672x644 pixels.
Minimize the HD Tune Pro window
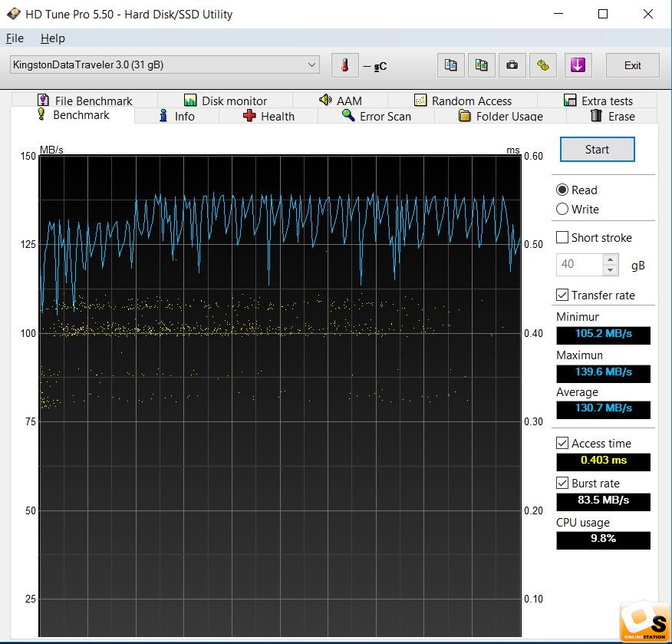558,14
